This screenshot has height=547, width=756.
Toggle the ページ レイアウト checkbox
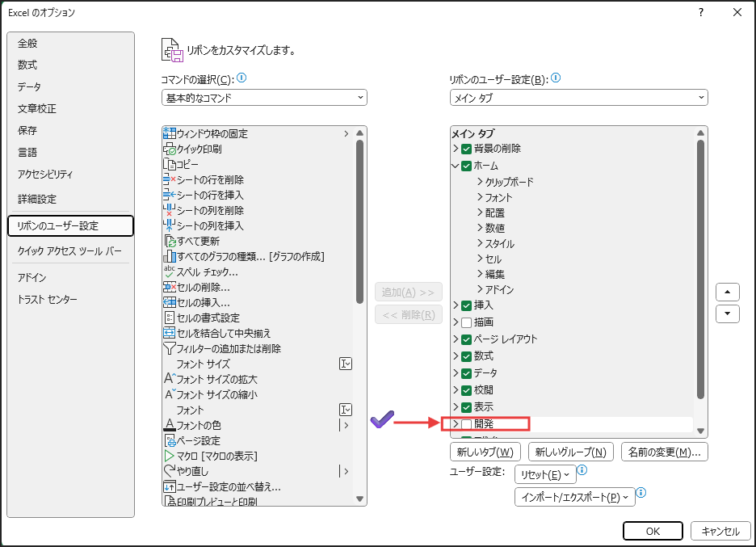[466, 339]
